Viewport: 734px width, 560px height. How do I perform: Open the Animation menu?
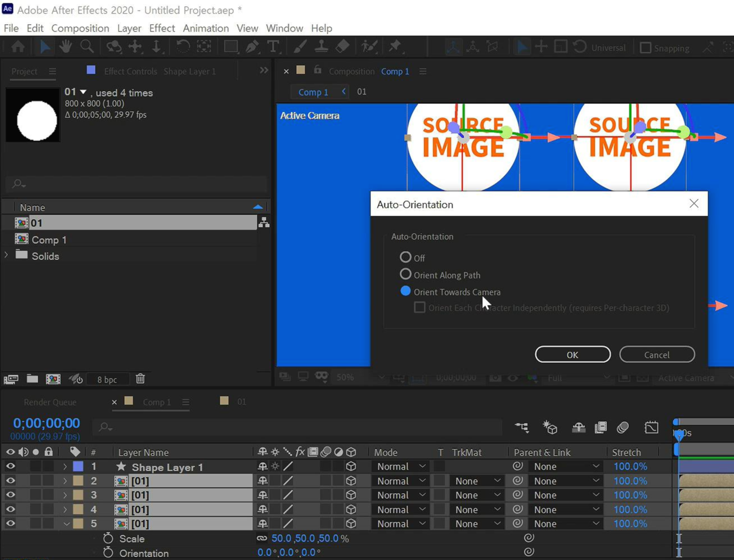click(x=206, y=28)
